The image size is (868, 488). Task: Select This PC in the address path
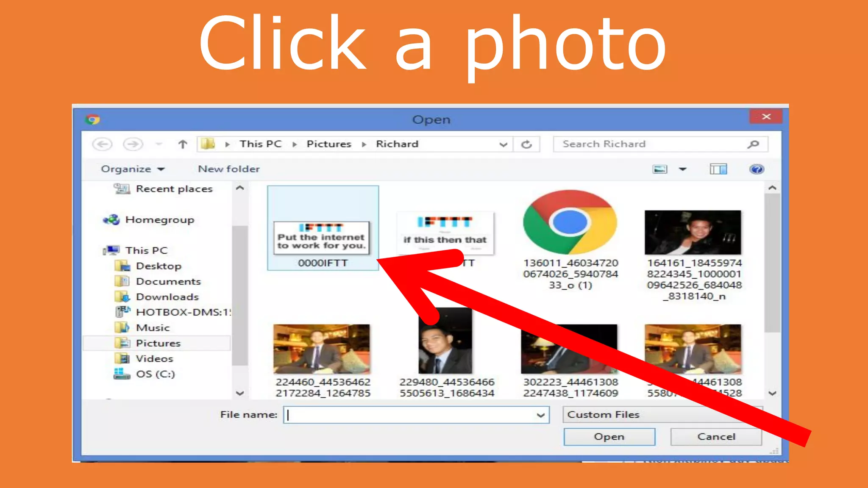(x=260, y=144)
